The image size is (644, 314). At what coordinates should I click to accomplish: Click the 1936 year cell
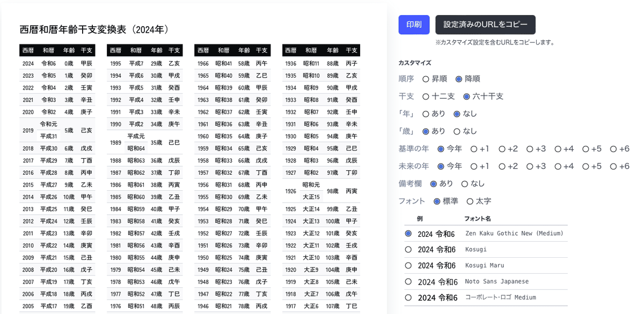290,63
